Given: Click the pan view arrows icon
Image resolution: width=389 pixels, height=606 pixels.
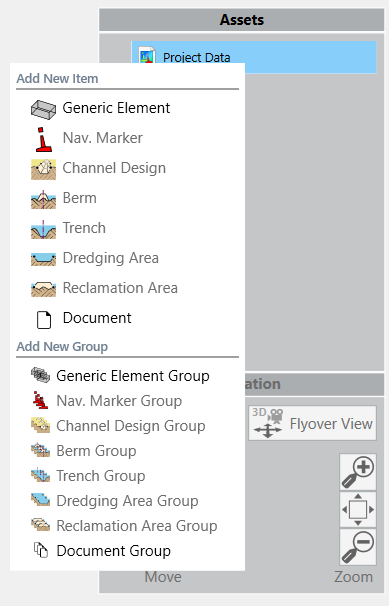Looking at the screenshot, I should pos(358,509).
